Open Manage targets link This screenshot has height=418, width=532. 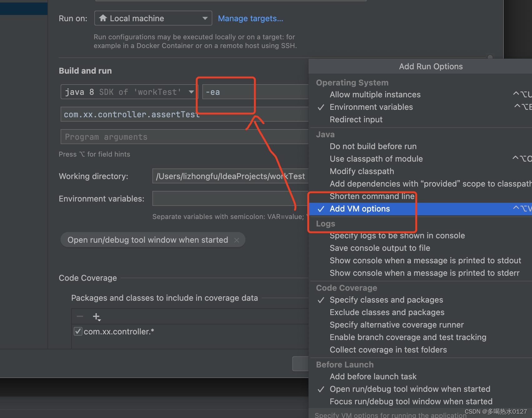(x=250, y=18)
